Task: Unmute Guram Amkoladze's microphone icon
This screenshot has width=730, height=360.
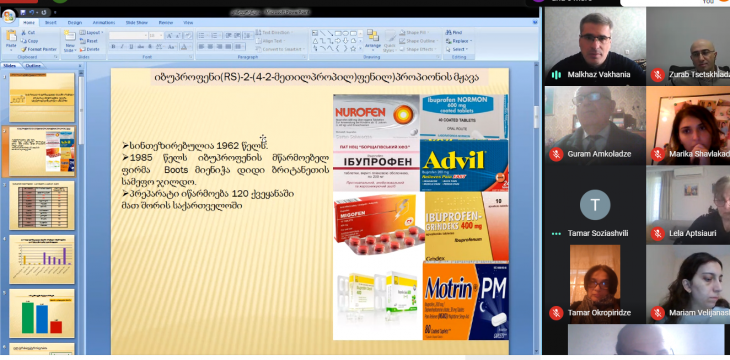Action: pyautogui.click(x=556, y=154)
